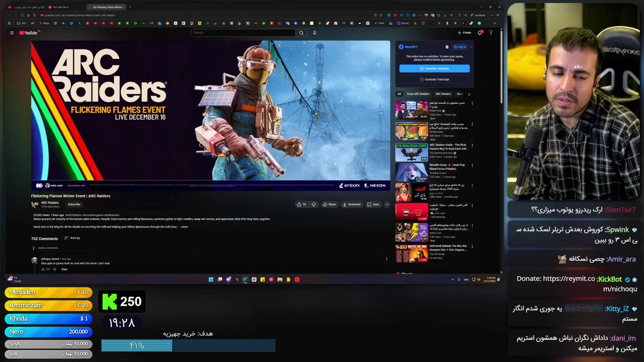Open the ARC Raiders channel avatar

point(35,205)
